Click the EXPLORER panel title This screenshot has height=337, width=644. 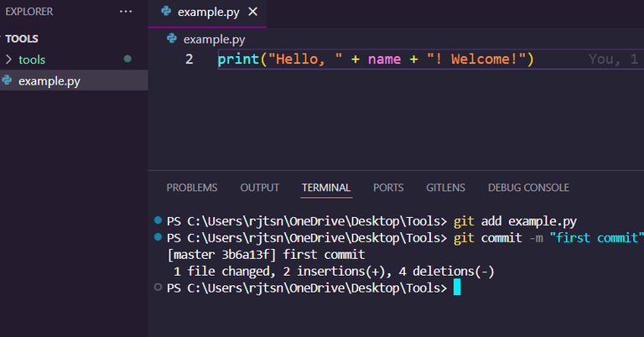click(x=29, y=12)
